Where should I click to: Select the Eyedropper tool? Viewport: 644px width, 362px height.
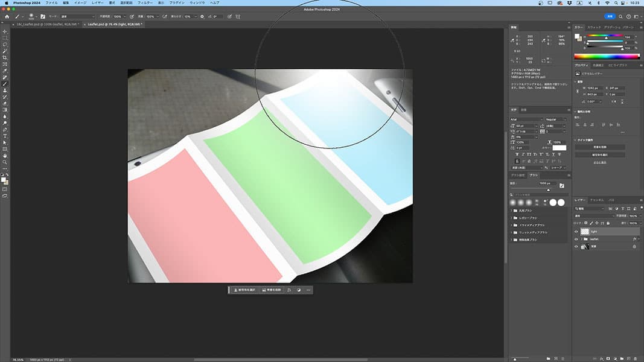click(x=5, y=71)
